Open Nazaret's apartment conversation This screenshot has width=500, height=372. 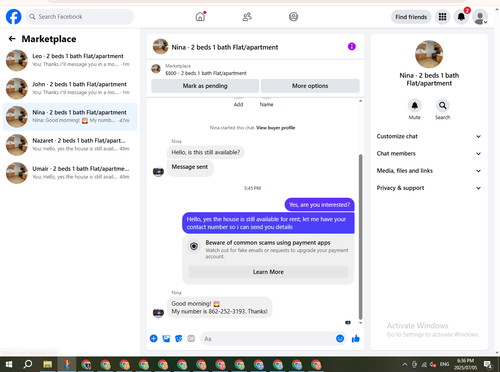pyautogui.click(x=70, y=145)
